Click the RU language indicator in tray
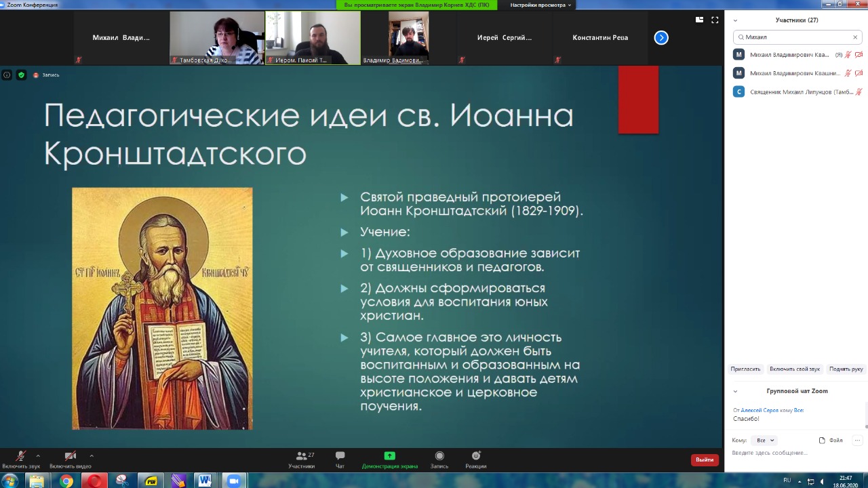Screen dimensions: 868x488 pos(787,480)
